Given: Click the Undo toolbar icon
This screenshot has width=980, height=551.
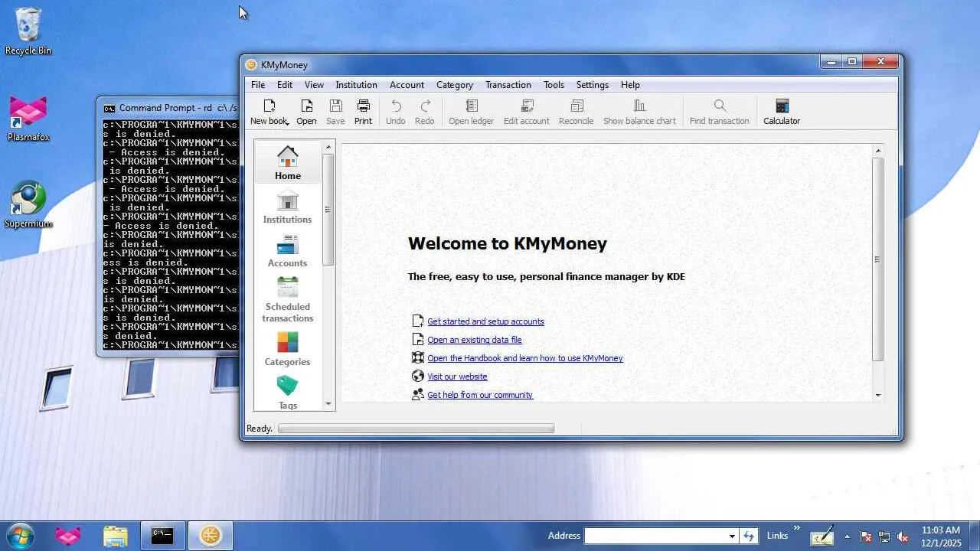Looking at the screenshot, I should point(396,106).
